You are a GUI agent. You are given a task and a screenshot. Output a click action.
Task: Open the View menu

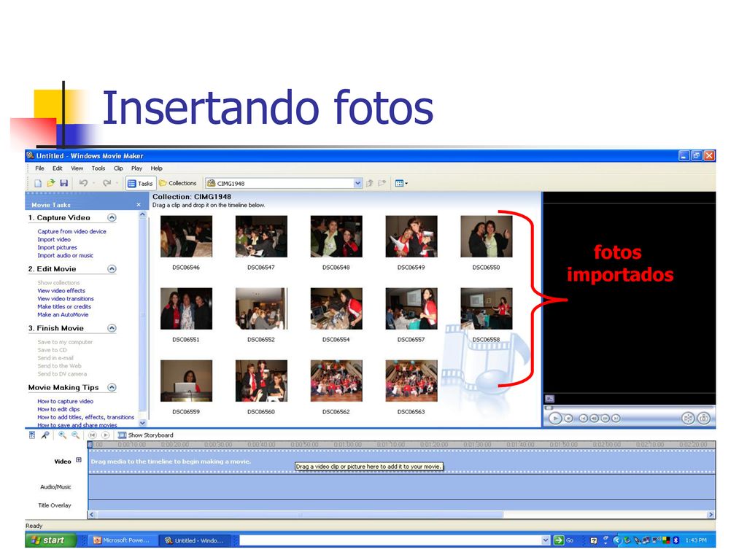point(77,168)
